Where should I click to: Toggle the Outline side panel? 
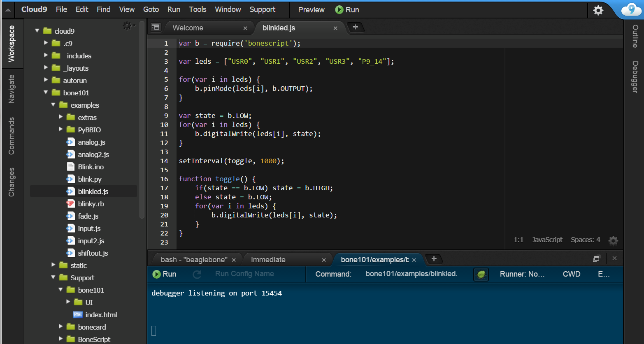(635, 36)
